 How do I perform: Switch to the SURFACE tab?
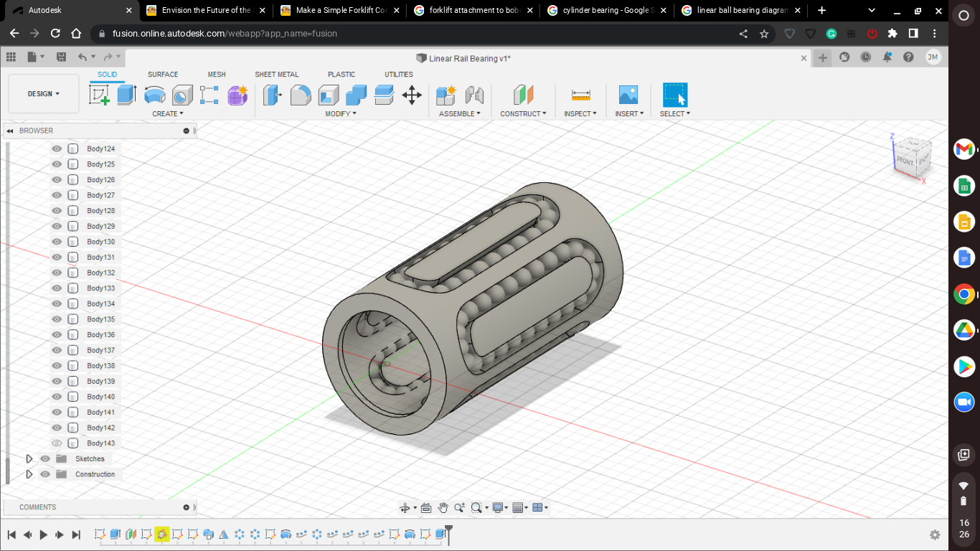(x=162, y=74)
